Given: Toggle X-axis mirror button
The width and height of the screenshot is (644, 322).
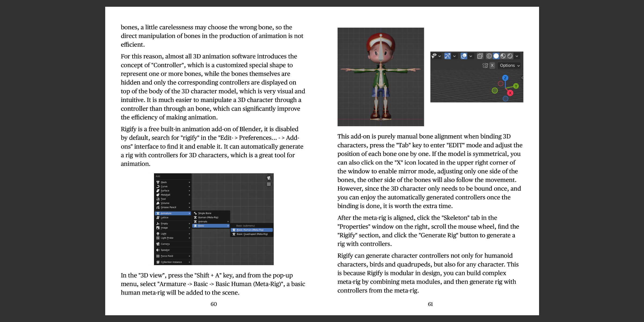Looking at the screenshot, I should pyautogui.click(x=492, y=65).
